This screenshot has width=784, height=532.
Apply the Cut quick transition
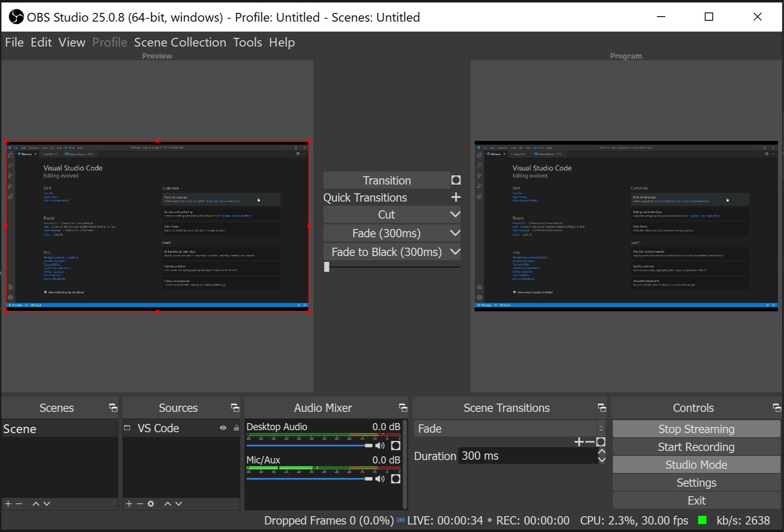click(x=386, y=214)
